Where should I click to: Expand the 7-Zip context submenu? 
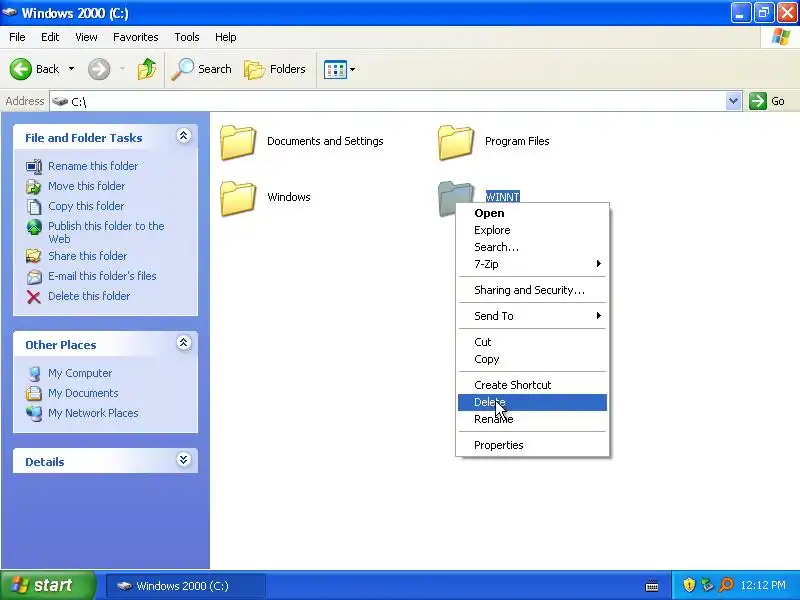[x=532, y=264]
